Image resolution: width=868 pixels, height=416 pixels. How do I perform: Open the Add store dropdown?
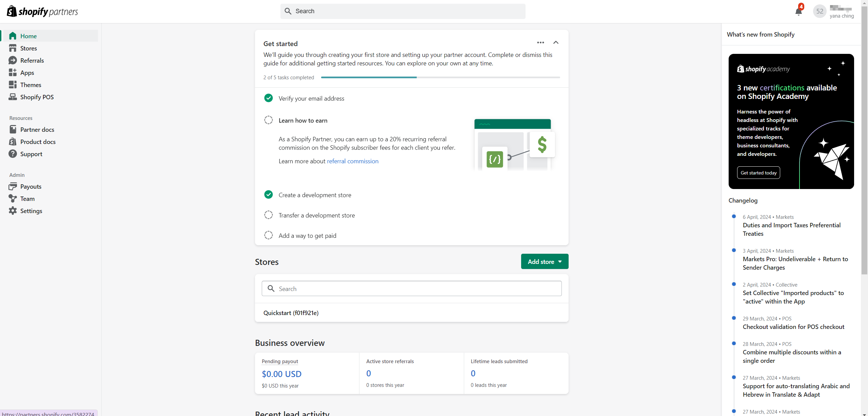click(545, 262)
